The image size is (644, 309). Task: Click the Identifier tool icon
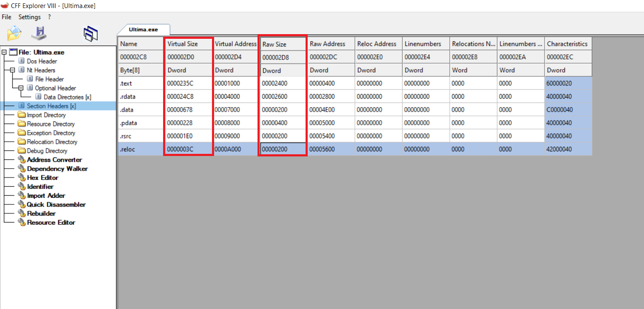21,186
